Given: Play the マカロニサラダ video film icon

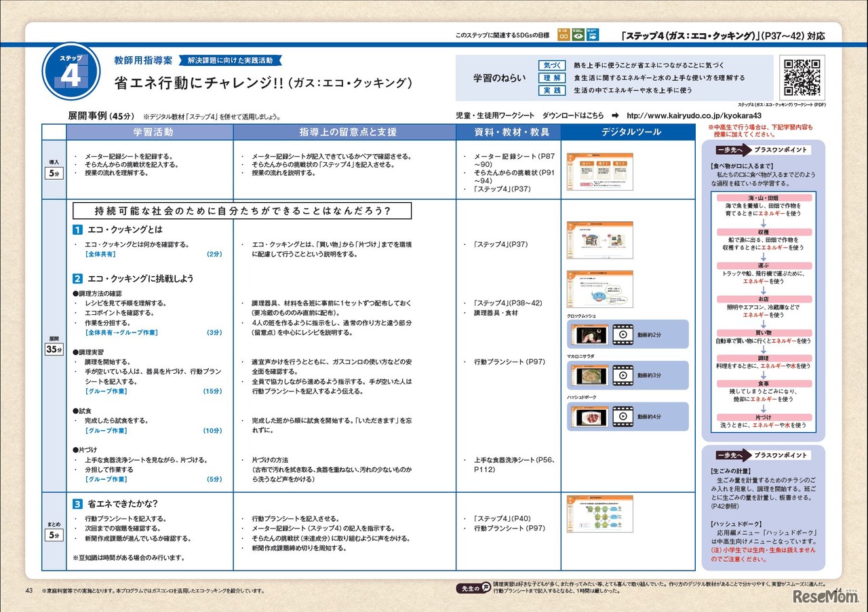Looking at the screenshot, I should (621, 375).
